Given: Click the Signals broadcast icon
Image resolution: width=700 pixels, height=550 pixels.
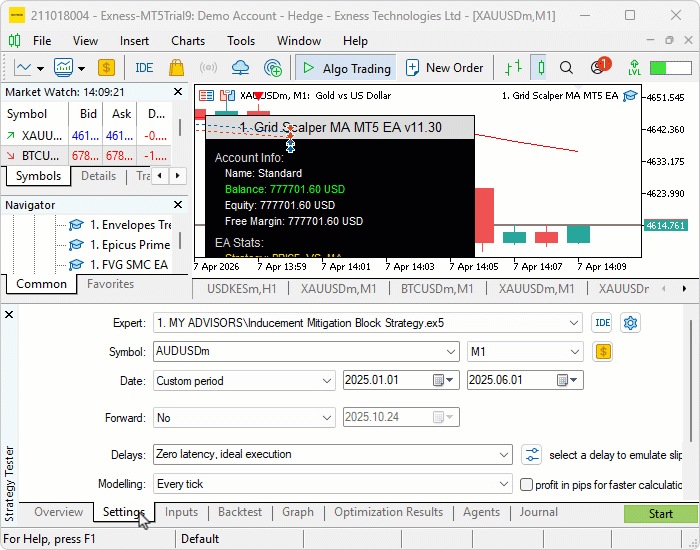Looking at the screenshot, I should [208, 68].
